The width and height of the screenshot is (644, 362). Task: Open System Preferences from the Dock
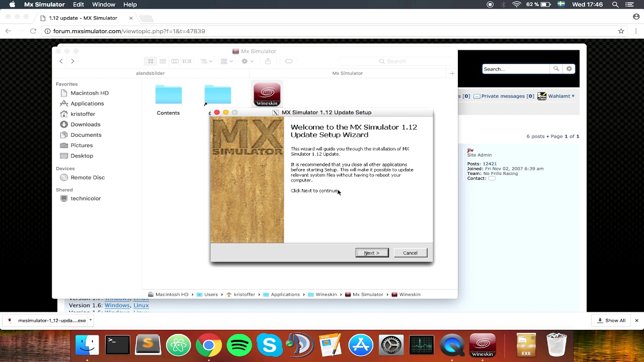click(x=391, y=345)
